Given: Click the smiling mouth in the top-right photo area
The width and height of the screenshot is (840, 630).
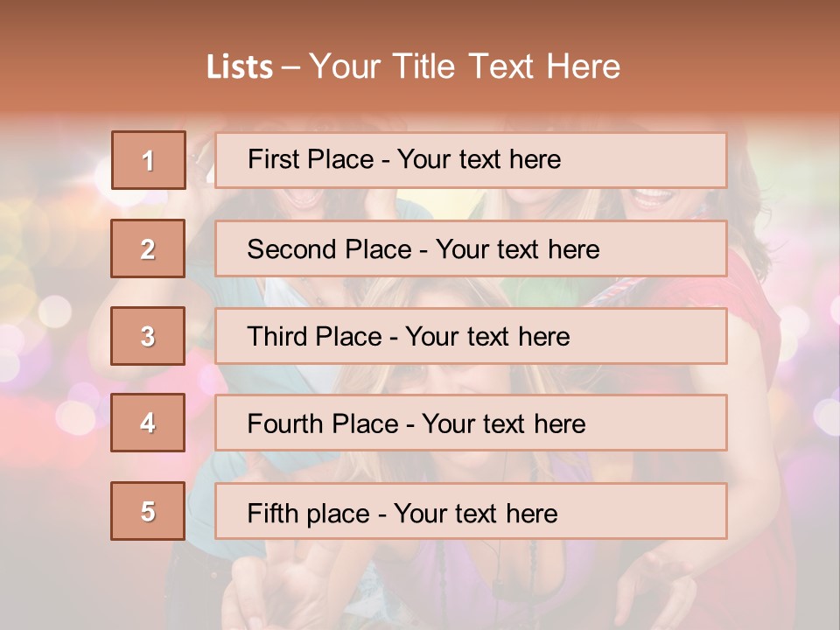Looking at the screenshot, I should pyautogui.click(x=652, y=199).
